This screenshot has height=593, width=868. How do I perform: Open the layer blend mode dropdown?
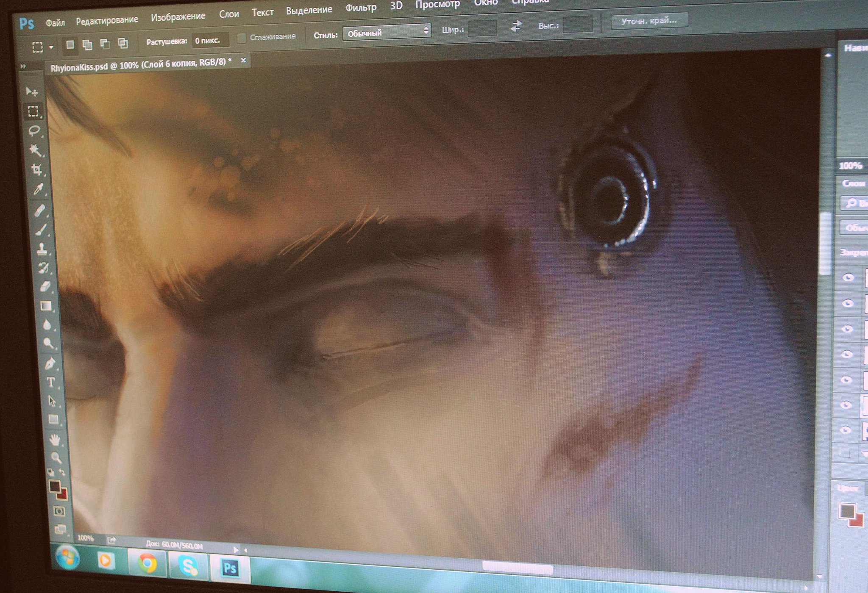(x=854, y=228)
